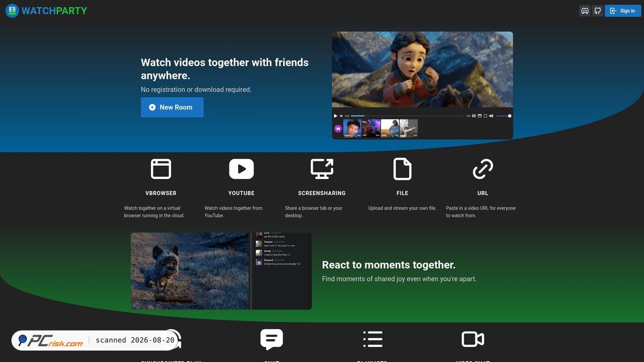Open the GitHub repository icon
This screenshot has height=362, width=644.
(x=598, y=11)
